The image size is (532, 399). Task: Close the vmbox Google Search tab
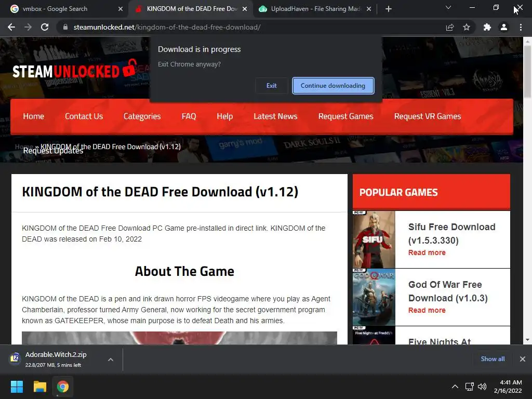tap(121, 9)
